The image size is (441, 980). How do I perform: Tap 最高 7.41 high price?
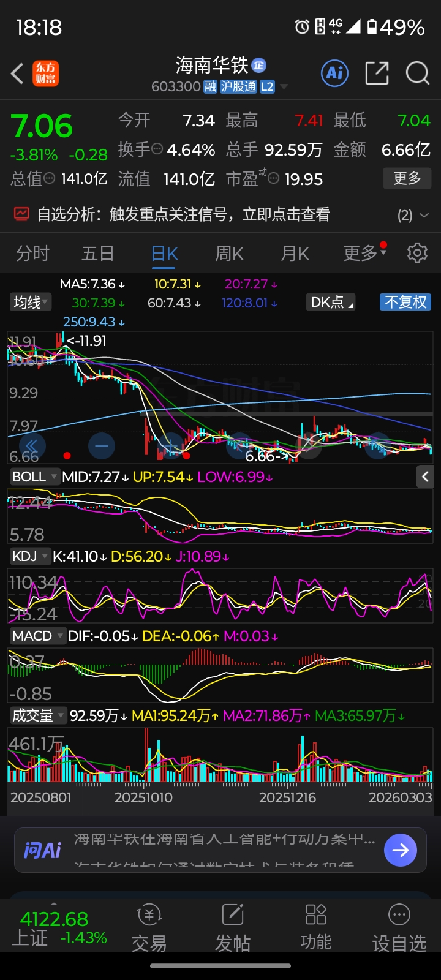(274, 120)
